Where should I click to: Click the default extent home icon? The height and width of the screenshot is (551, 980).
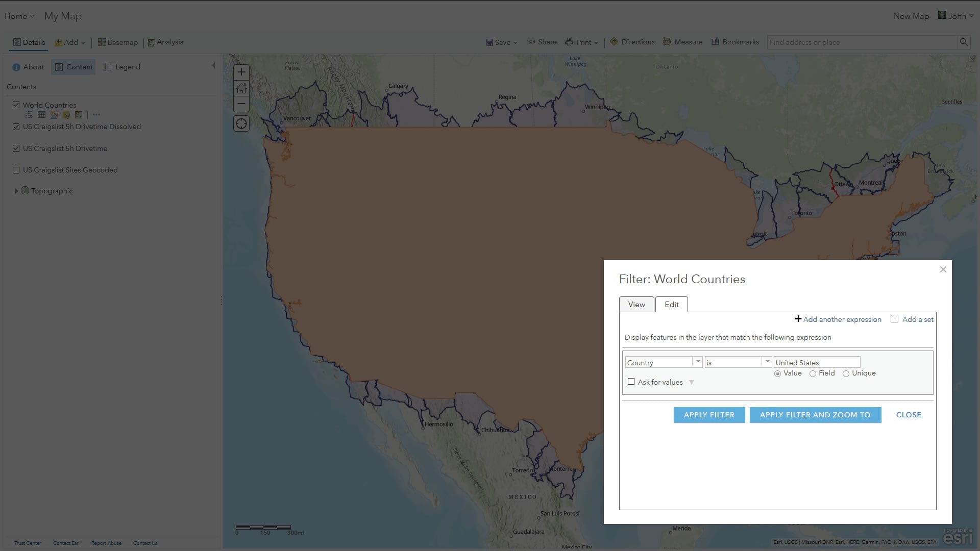click(241, 88)
